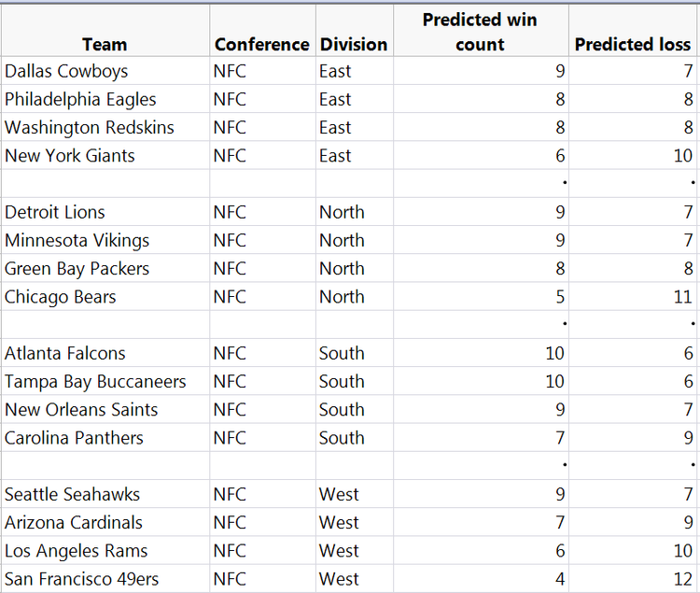Select the Predicted win count header

(x=480, y=32)
